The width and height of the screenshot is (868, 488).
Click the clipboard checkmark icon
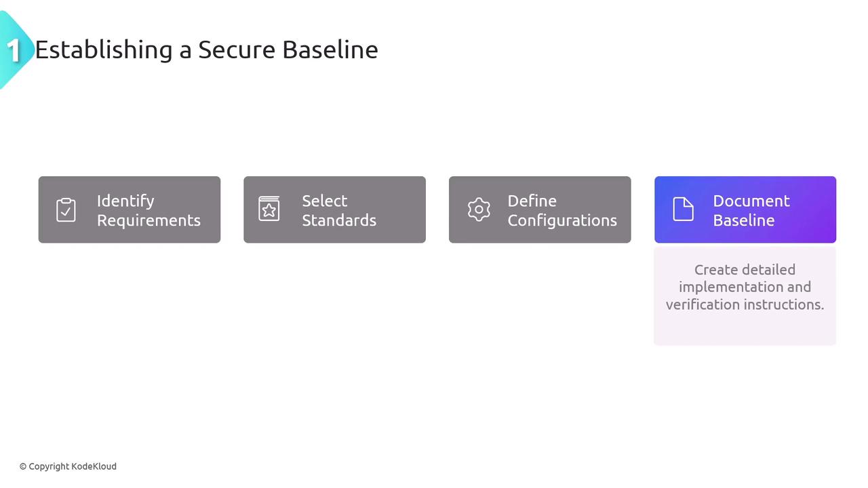66,209
